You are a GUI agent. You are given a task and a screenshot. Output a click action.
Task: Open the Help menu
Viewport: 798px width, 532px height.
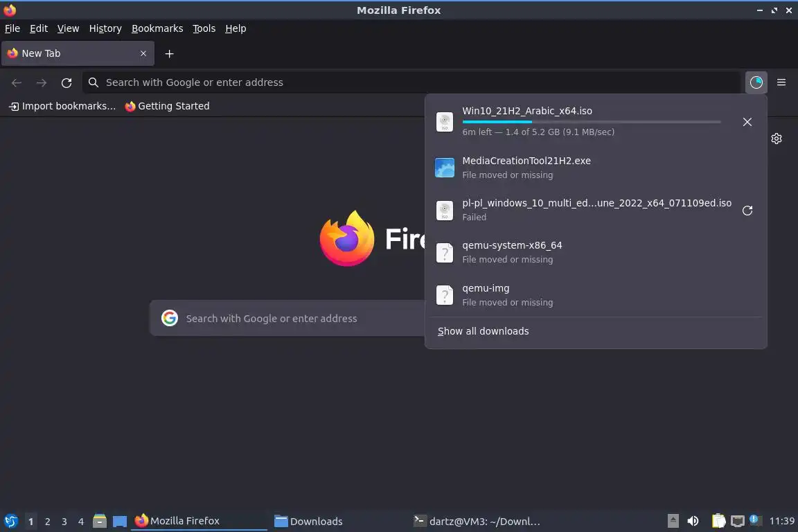(x=236, y=28)
